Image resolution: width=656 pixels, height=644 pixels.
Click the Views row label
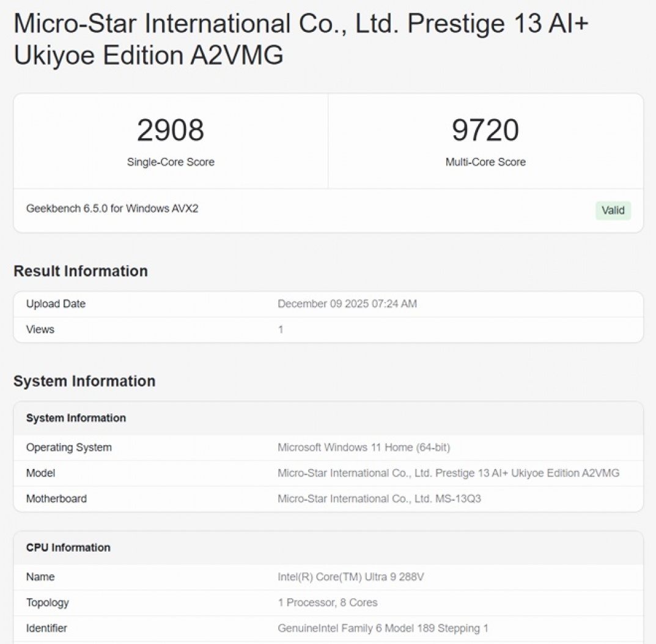click(x=40, y=330)
